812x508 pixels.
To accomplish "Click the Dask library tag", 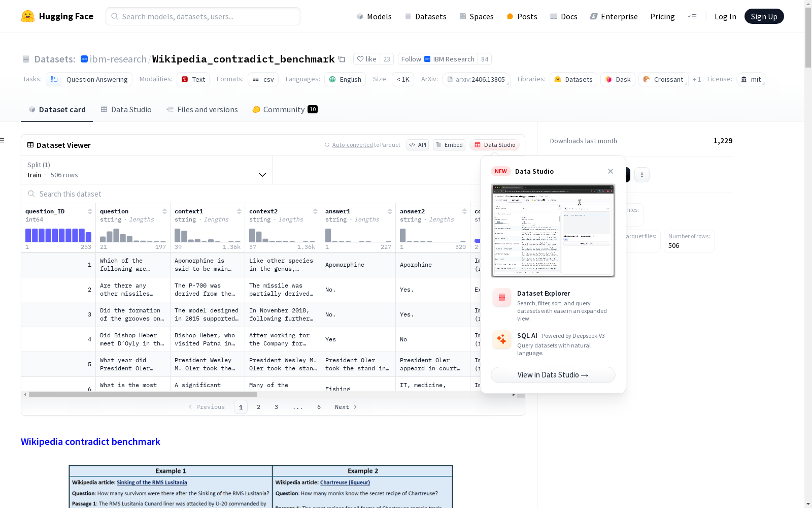I will coord(618,79).
